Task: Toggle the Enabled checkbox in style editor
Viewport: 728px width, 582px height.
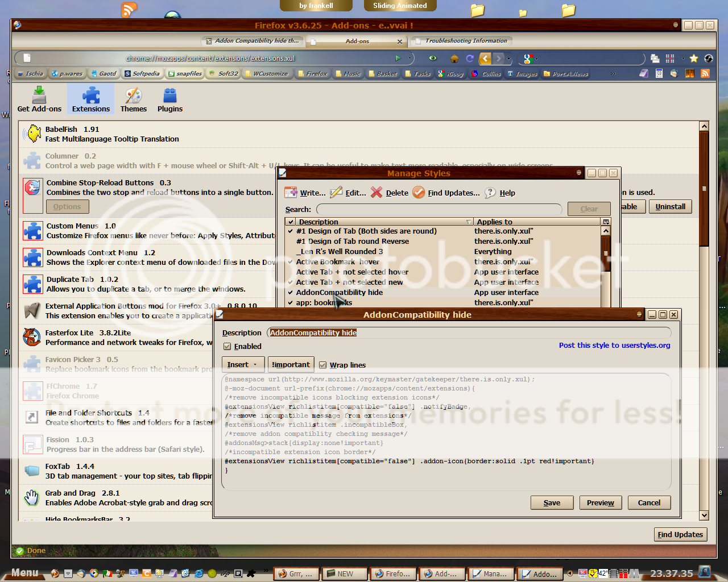Action: click(x=227, y=346)
